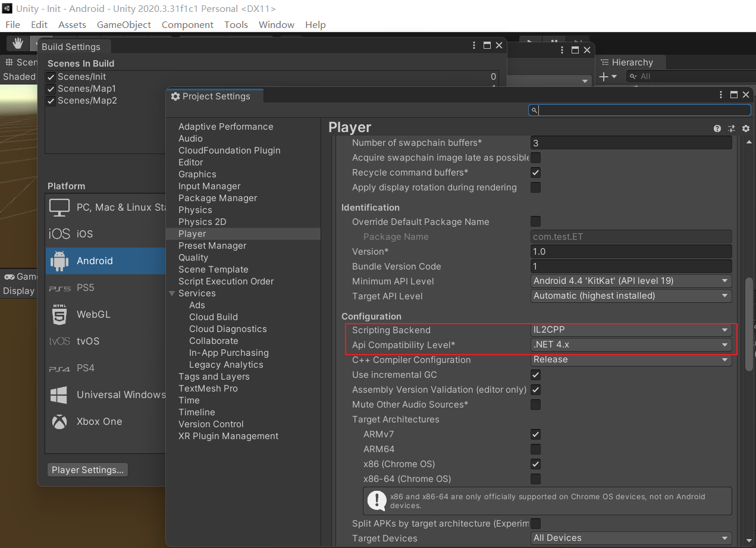The image size is (756, 548).
Task: Enable the ARM64 target architecture
Action: tap(535, 449)
